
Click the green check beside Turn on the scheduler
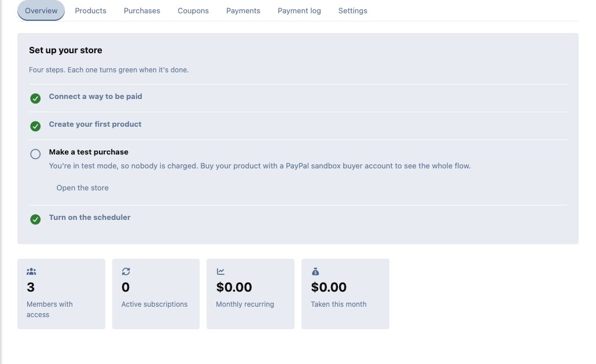[35, 219]
